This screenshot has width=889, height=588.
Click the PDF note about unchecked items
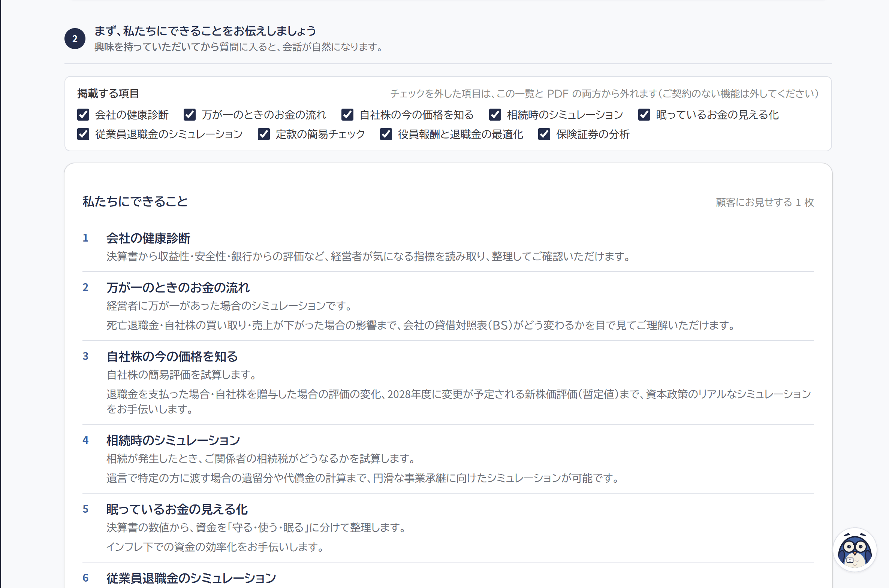point(605,94)
